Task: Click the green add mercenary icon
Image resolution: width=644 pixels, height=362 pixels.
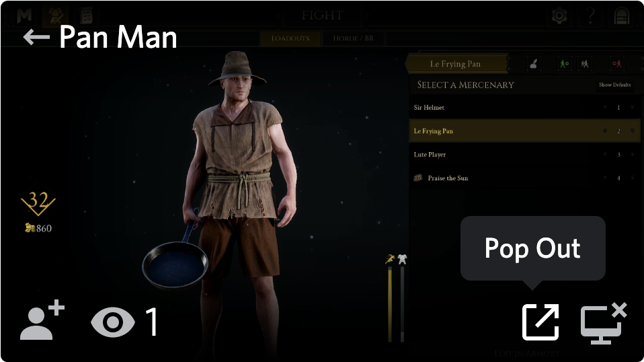Action: coord(565,64)
